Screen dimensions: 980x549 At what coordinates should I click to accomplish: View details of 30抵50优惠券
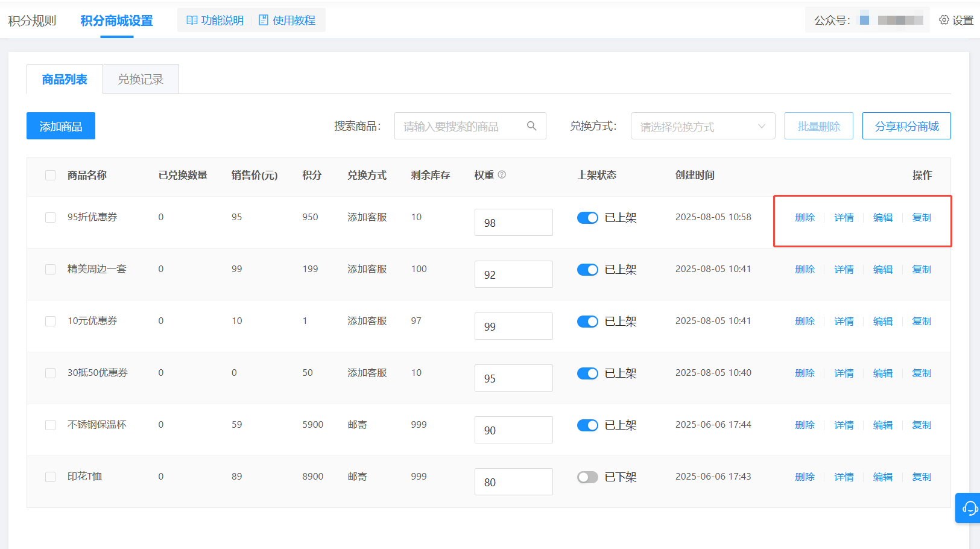coord(844,373)
